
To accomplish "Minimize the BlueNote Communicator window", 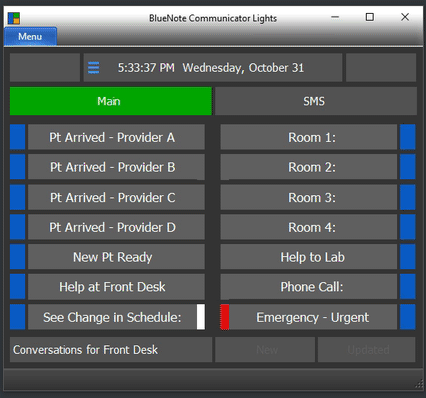I will 335,17.
